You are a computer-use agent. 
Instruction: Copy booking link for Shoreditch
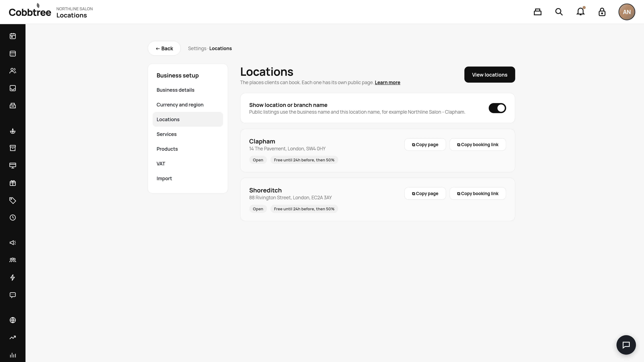click(477, 194)
